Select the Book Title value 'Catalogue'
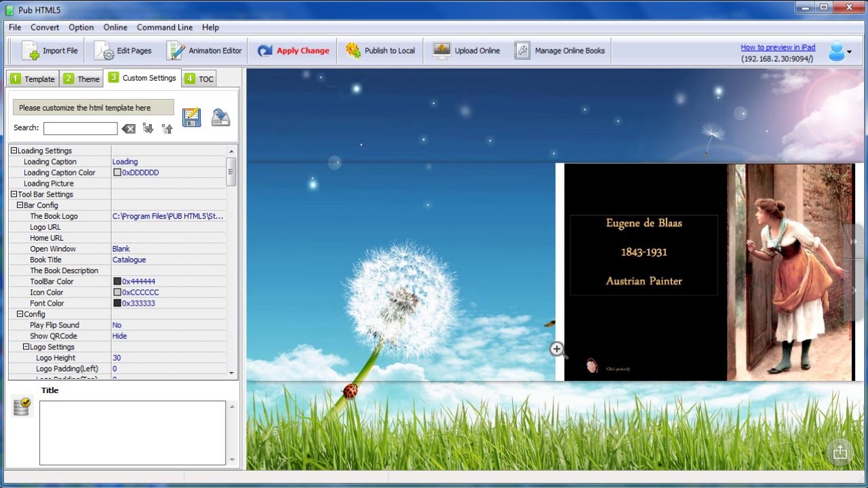Screen dimensions: 868x488 [x=129, y=260]
